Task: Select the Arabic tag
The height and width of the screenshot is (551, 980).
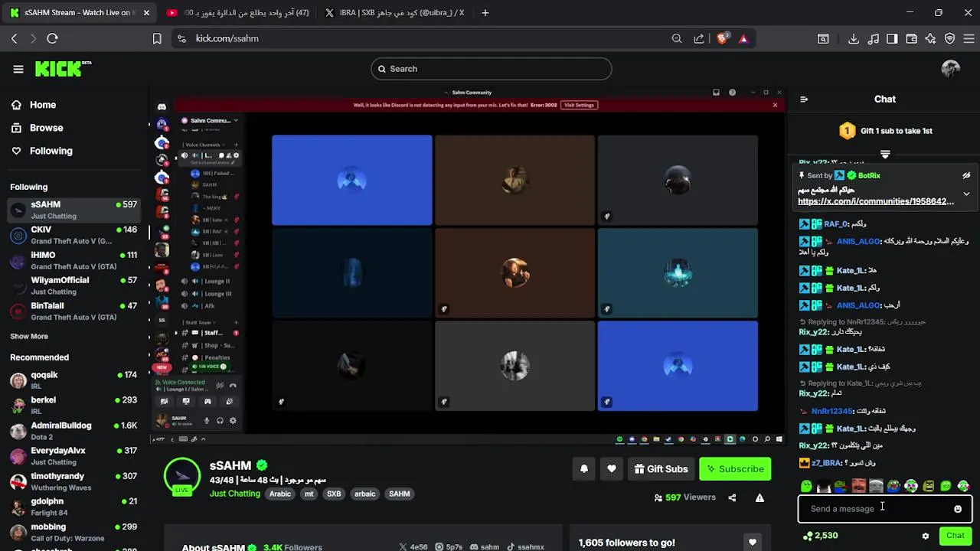Action: pyautogui.click(x=280, y=494)
